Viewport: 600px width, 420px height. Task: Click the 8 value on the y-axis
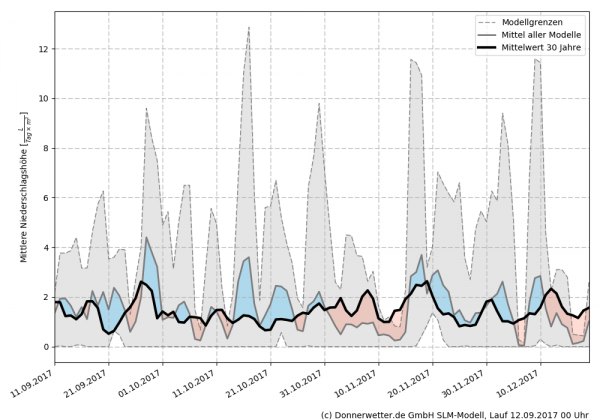(44, 148)
